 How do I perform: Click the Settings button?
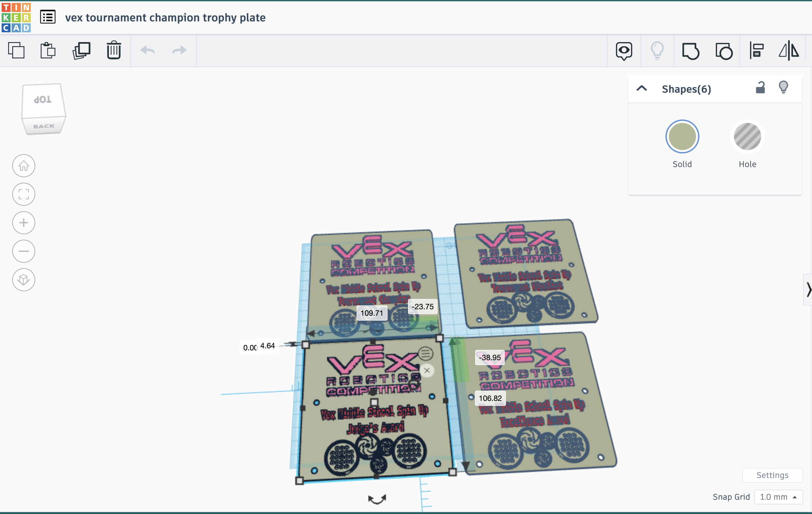click(x=772, y=475)
